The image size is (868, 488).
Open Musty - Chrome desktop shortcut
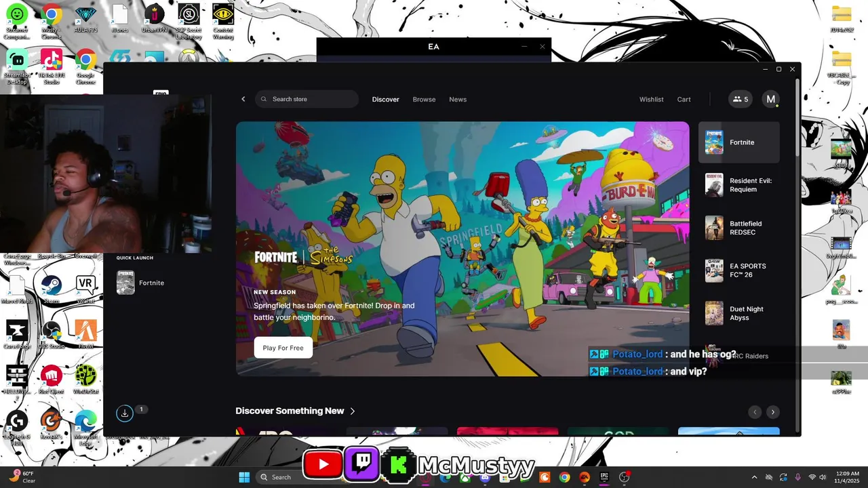click(x=51, y=20)
